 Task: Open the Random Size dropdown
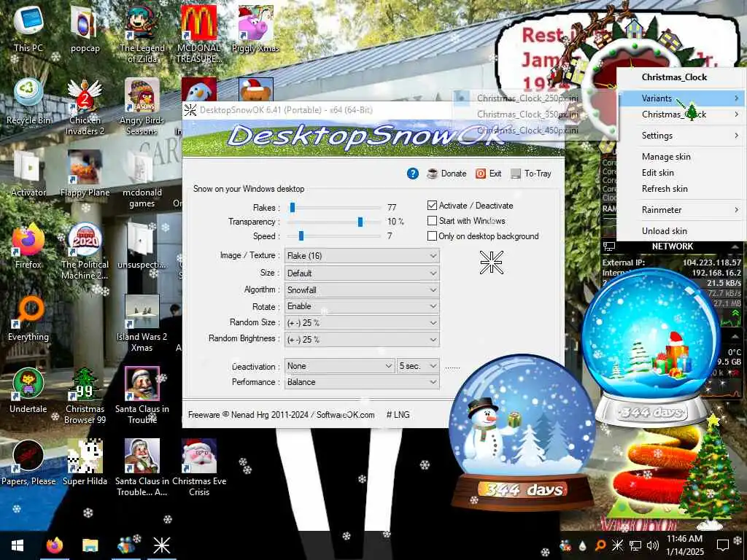(x=362, y=323)
